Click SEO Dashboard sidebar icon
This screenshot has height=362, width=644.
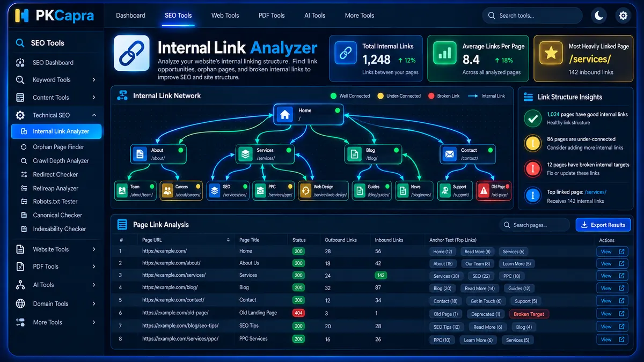point(20,63)
